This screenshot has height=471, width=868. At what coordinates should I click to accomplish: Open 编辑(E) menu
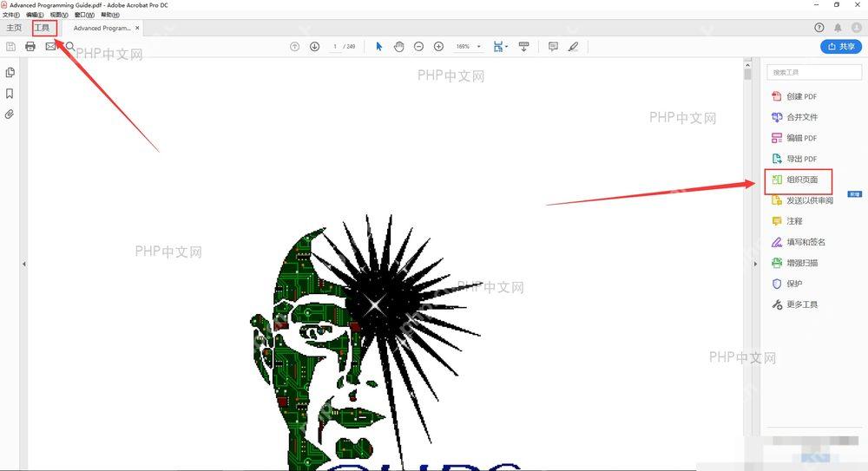click(x=35, y=15)
